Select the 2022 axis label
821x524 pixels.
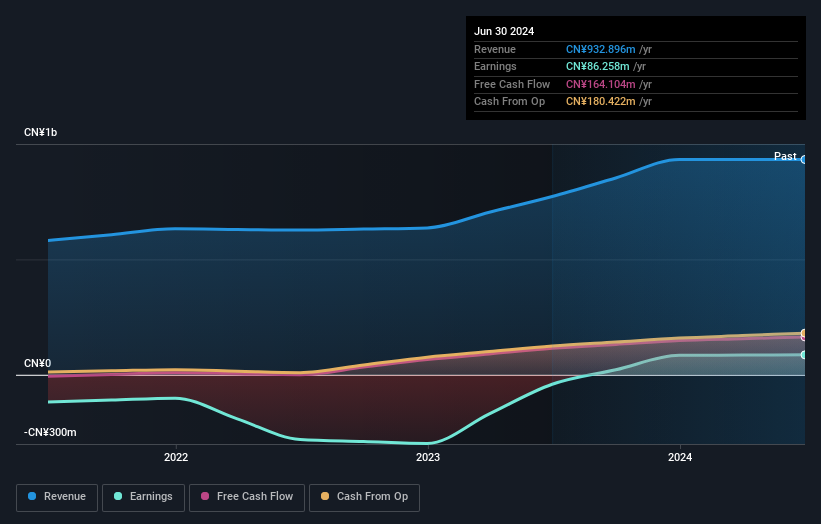pos(176,457)
